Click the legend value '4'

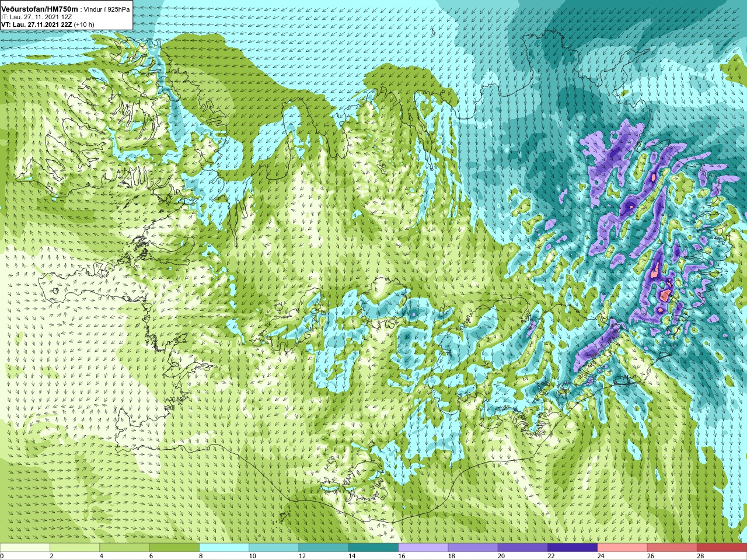102,556
